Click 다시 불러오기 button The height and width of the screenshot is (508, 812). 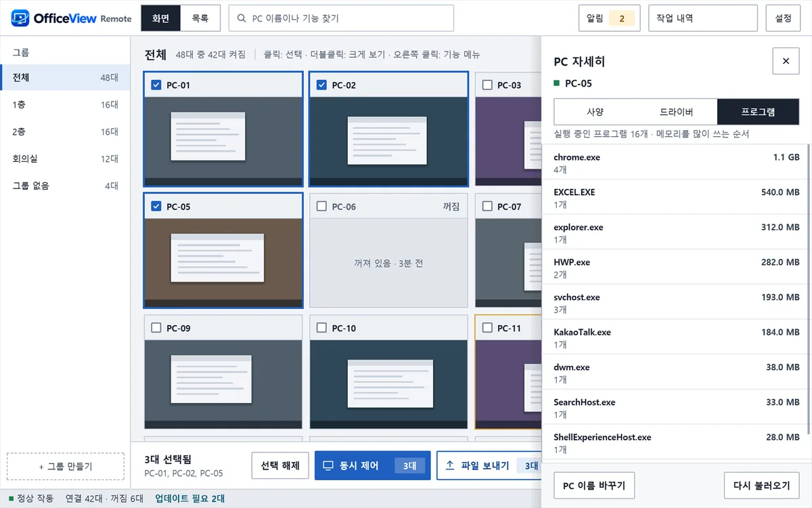(x=761, y=486)
